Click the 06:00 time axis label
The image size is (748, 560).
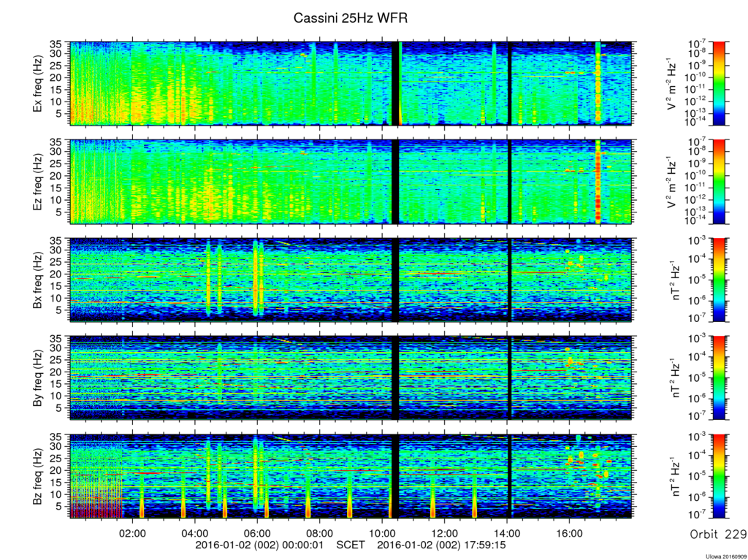[257, 533]
